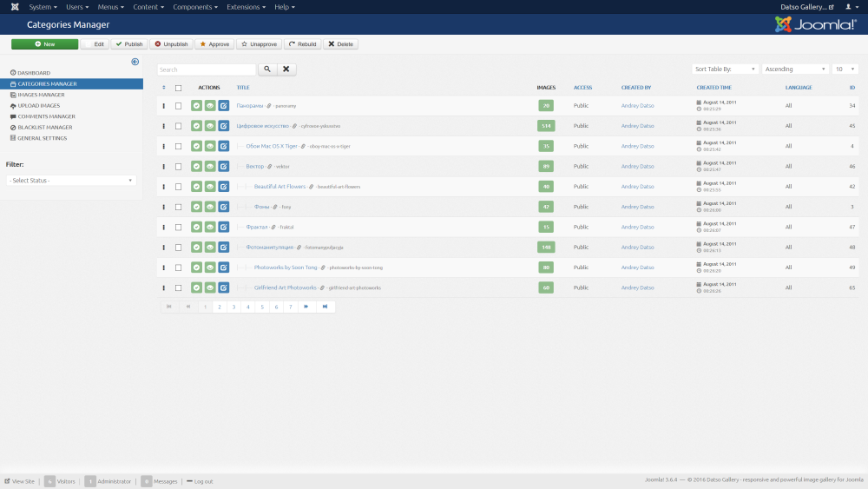Click into the Search input field
The image size is (868, 489).
pyautogui.click(x=207, y=69)
